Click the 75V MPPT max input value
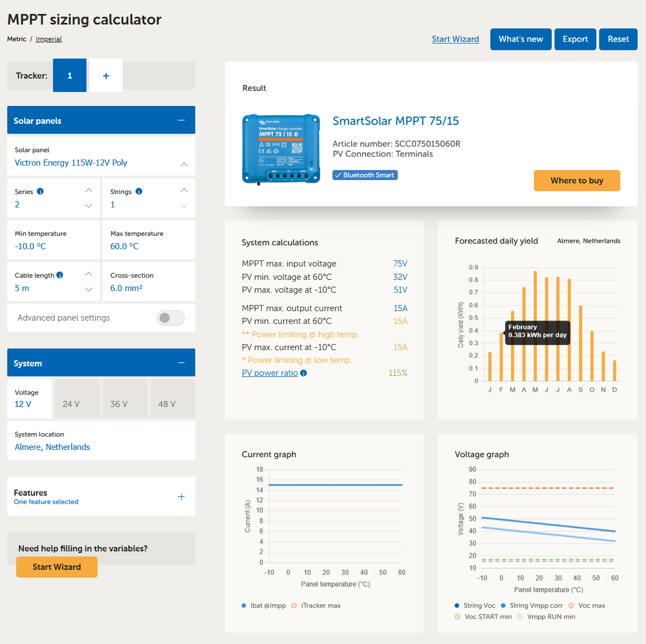 pyautogui.click(x=400, y=264)
